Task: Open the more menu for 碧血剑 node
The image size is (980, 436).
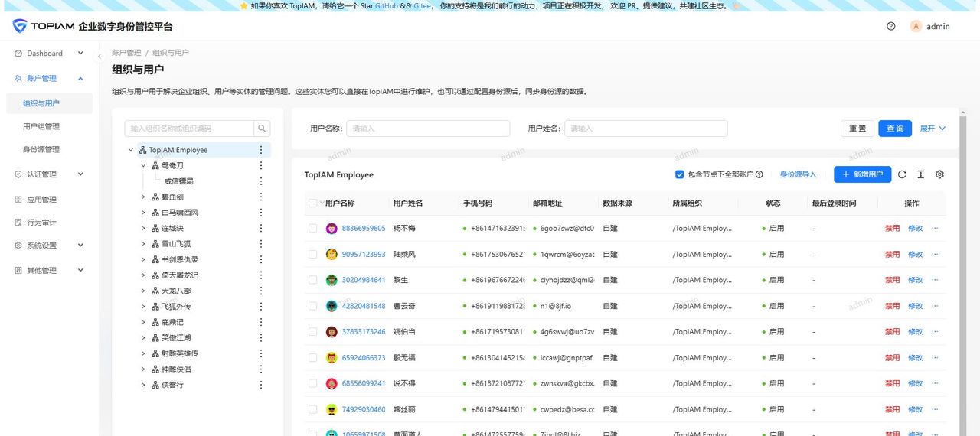Action: pyautogui.click(x=261, y=197)
